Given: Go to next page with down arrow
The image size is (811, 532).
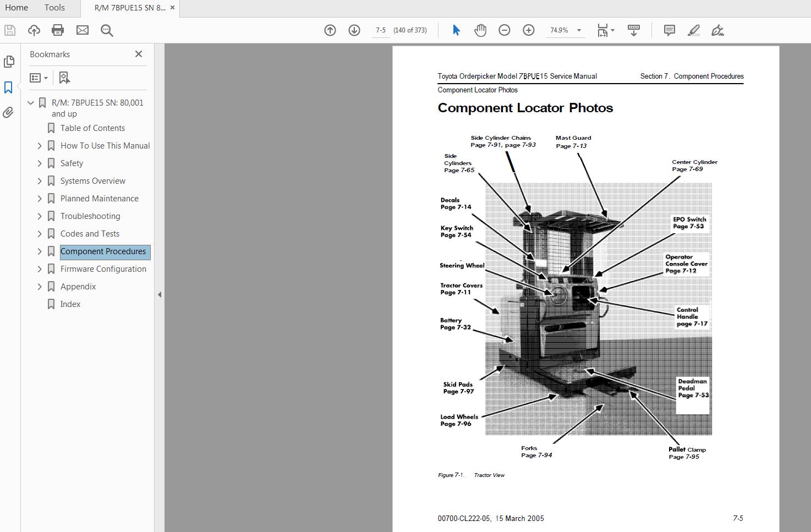Looking at the screenshot, I should point(354,30).
